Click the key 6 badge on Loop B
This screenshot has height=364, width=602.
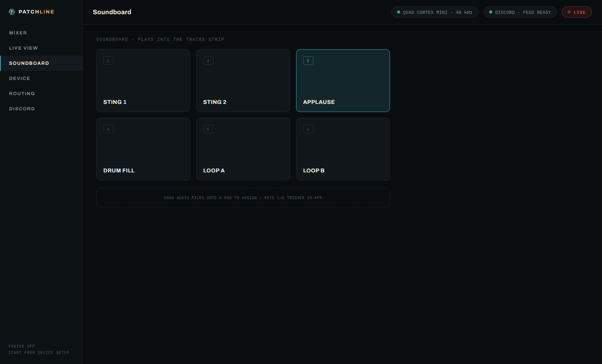pyautogui.click(x=308, y=129)
